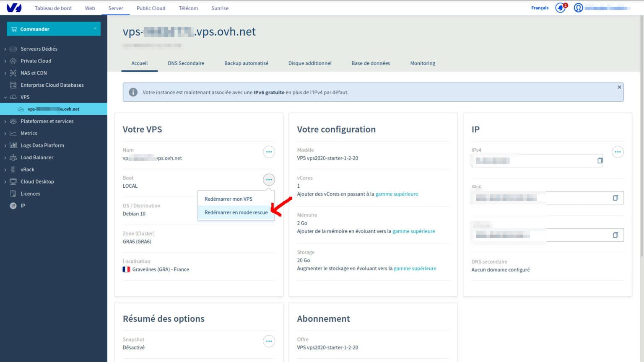Open the vRack section
This screenshot has height=362, width=644.
pos(28,169)
